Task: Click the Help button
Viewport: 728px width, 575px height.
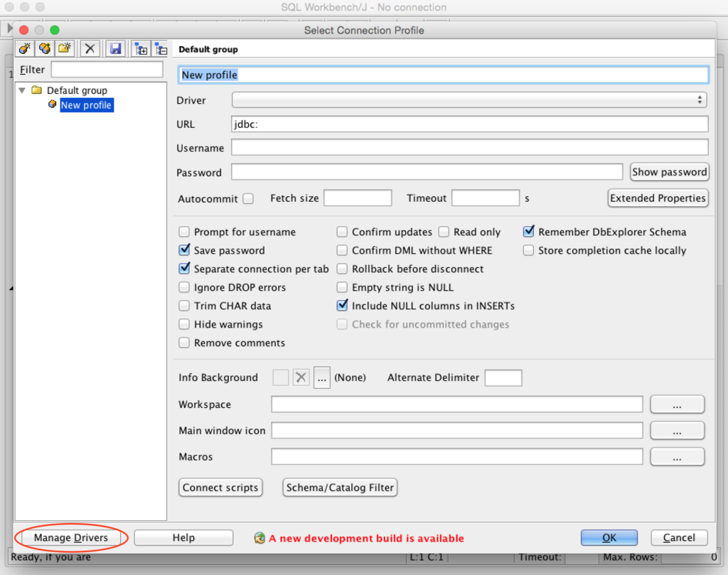Action: coord(184,537)
